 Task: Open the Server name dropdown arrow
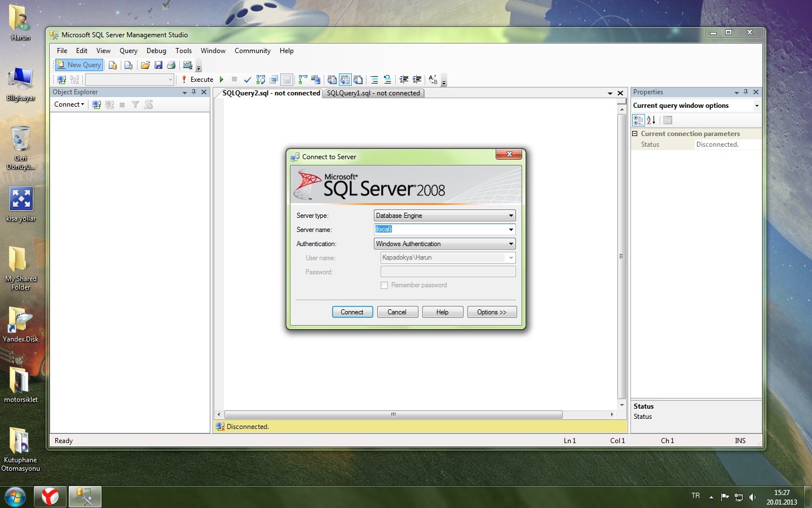(511, 230)
